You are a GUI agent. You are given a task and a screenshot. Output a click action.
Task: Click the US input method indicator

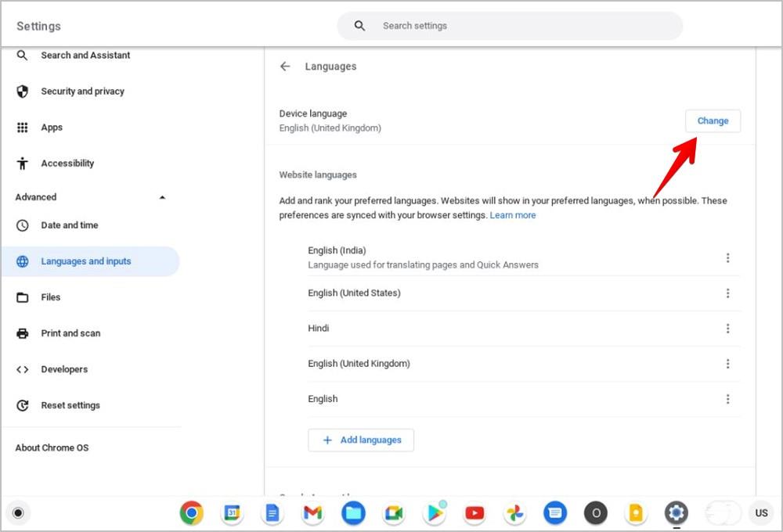762,513
